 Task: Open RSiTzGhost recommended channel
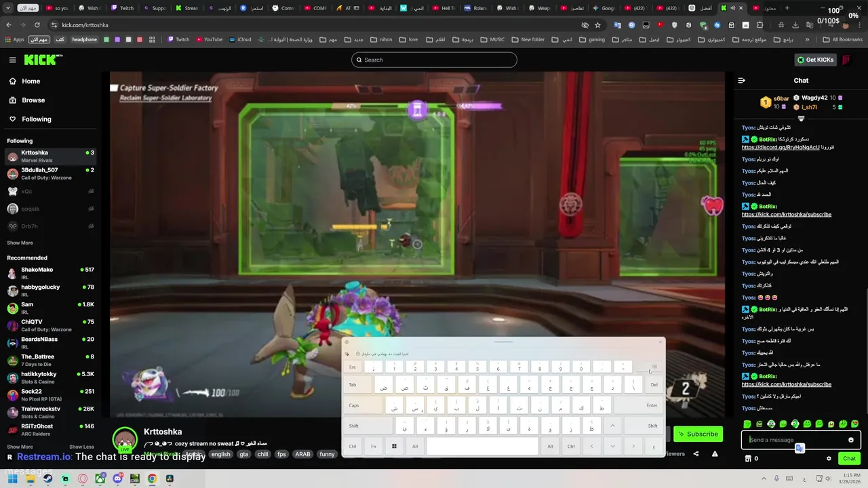coord(49,430)
